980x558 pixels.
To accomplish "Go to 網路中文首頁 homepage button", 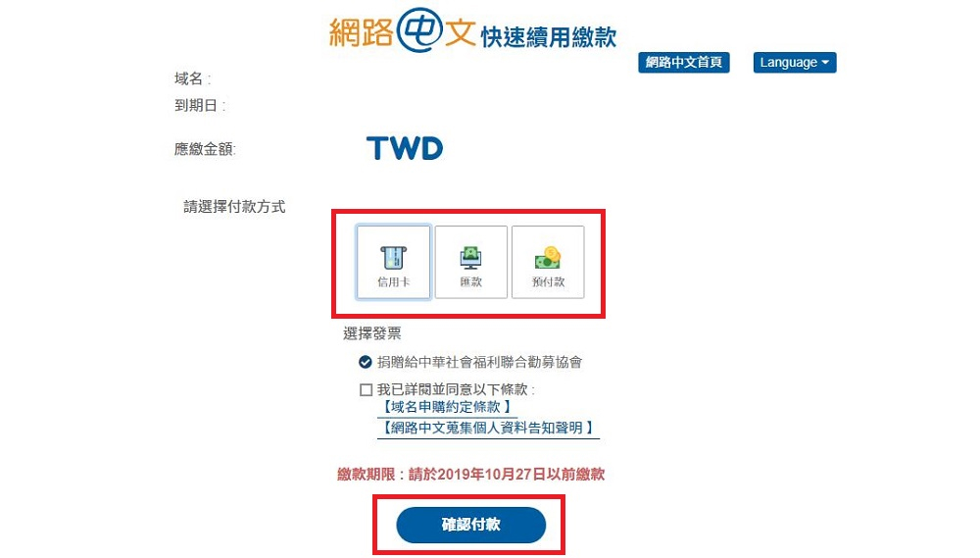I will [x=684, y=62].
